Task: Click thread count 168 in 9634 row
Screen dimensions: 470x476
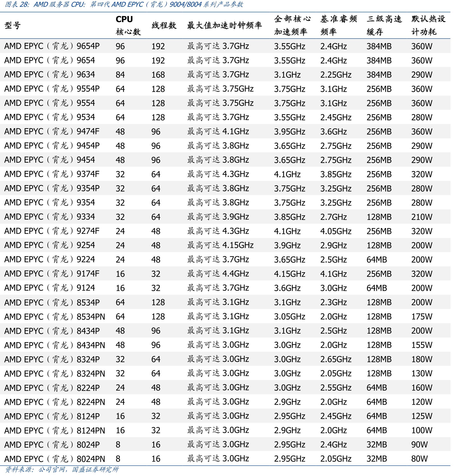Action: (158, 75)
